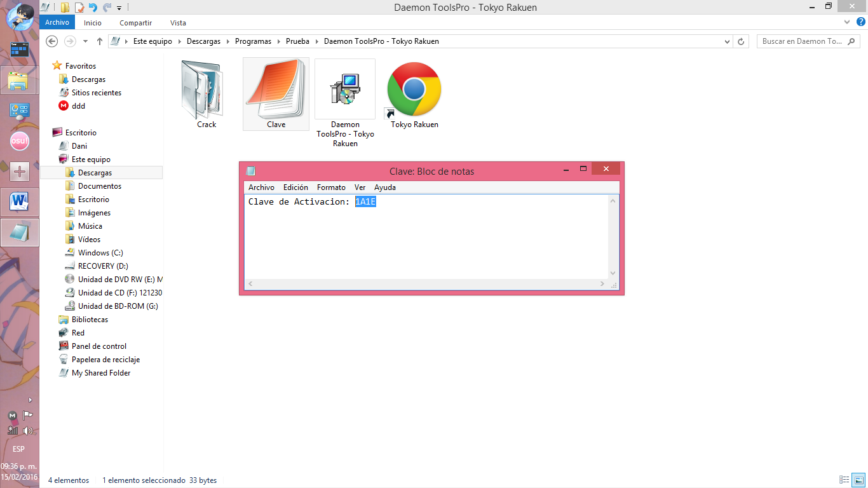Image resolution: width=868 pixels, height=488 pixels.
Task: Open osu! from the taskbar
Action: pyautogui.click(x=19, y=141)
